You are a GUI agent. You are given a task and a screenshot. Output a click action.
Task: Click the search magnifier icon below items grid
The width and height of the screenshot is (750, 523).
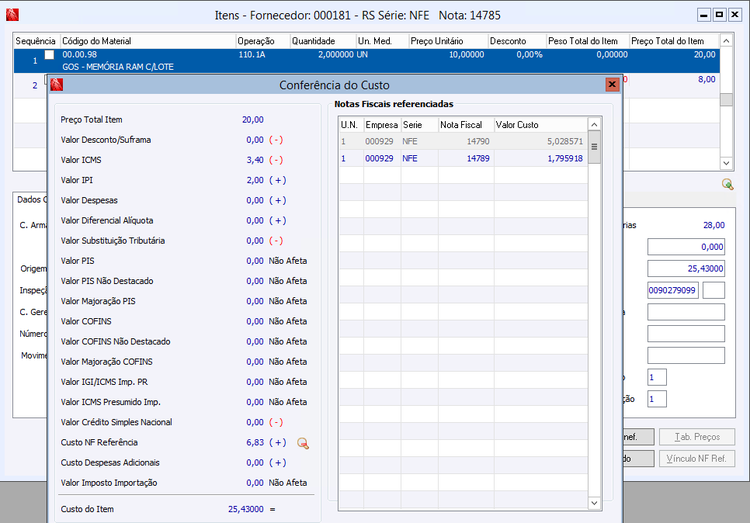727,184
